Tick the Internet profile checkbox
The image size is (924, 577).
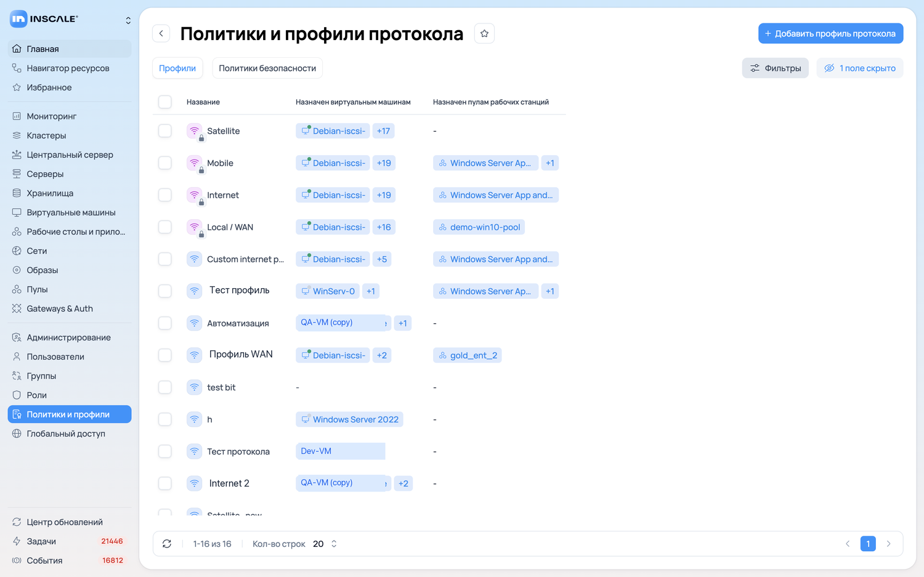pyautogui.click(x=165, y=195)
